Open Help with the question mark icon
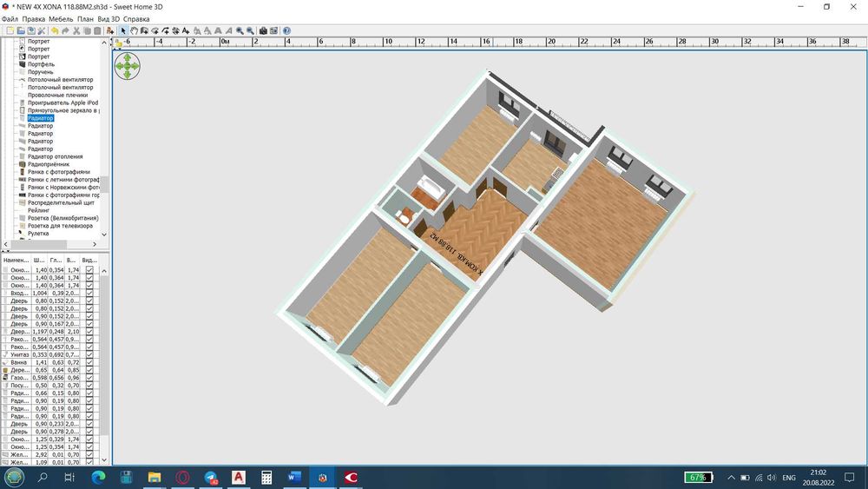The height and width of the screenshot is (489, 868). [286, 30]
